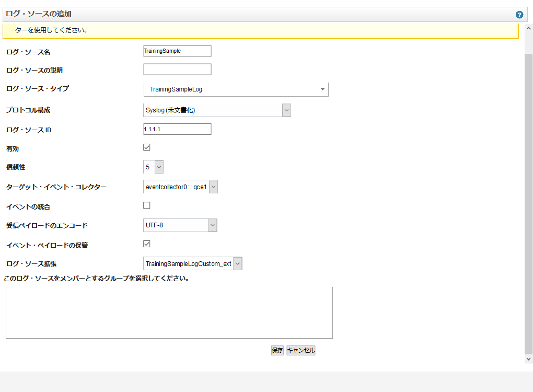Toggle the 有効 checkbox

click(x=146, y=147)
